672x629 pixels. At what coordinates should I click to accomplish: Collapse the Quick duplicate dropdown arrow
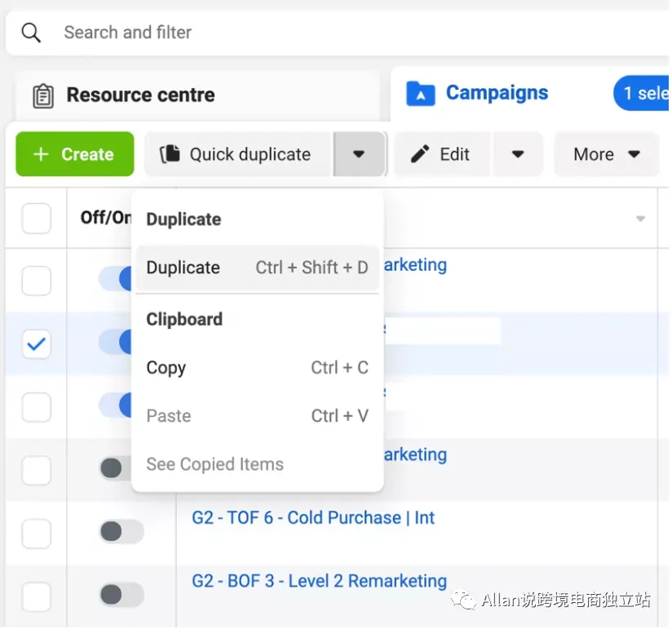click(x=359, y=154)
